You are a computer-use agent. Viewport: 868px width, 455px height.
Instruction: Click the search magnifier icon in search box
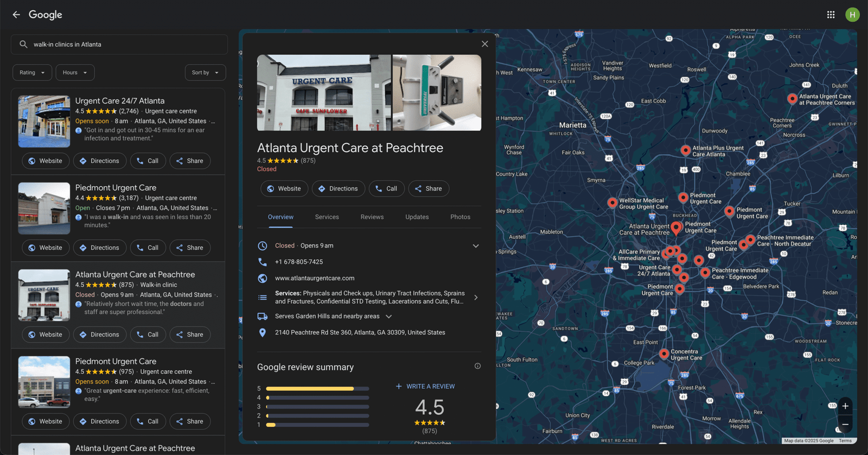tap(23, 45)
